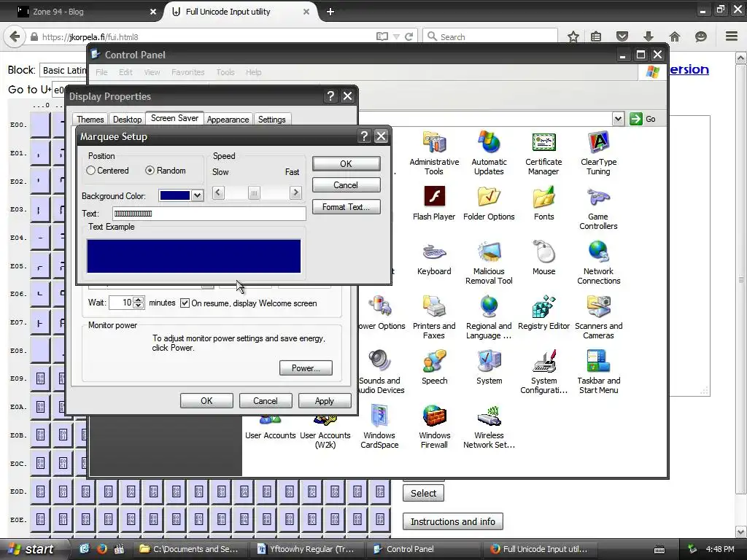The image size is (747, 560).
Task: Open Mouse settings icon
Action: coord(543,258)
